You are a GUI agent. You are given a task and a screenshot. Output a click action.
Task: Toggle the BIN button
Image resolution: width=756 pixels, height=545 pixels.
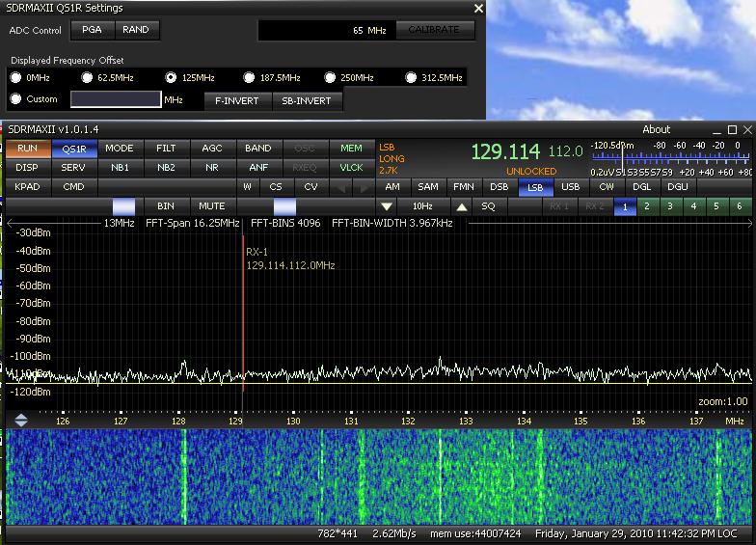pyautogui.click(x=166, y=206)
